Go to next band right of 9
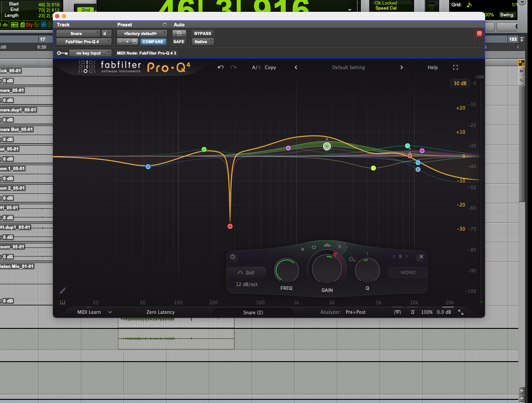532x403 pixels. coord(407,257)
